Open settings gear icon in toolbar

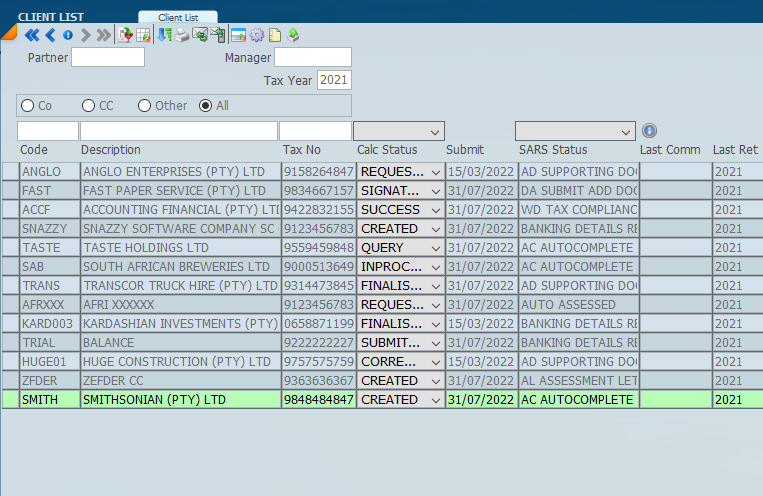(x=256, y=35)
